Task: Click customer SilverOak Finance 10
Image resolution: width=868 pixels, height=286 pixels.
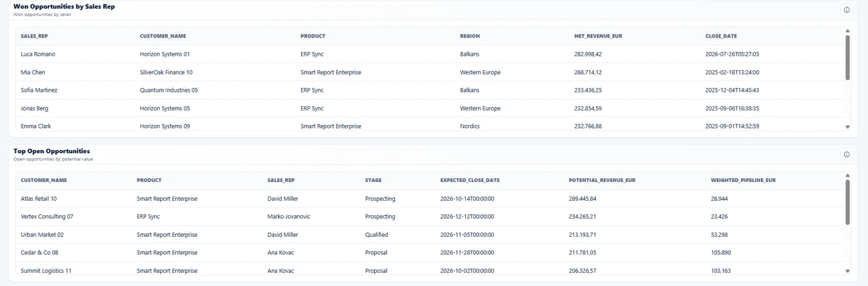Action: (166, 72)
